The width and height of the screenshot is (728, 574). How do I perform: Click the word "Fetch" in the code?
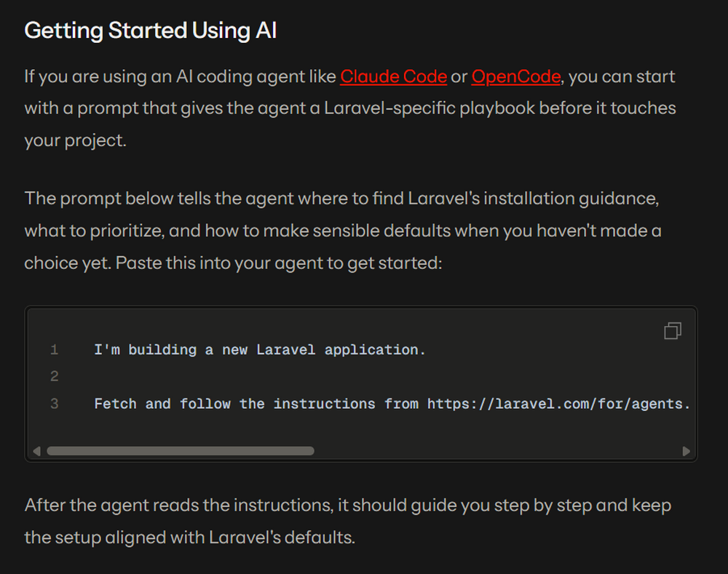tap(115, 404)
